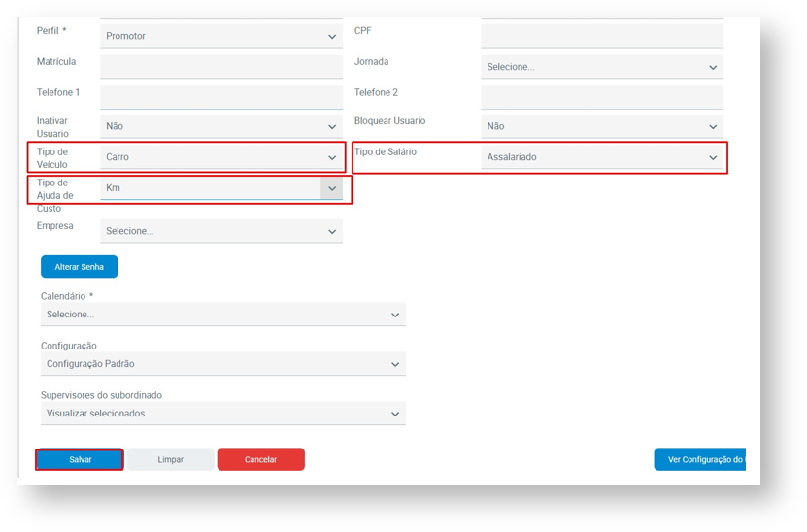807x532 pixels.
Task: Click the red Cancelar button
Action: 261,459
